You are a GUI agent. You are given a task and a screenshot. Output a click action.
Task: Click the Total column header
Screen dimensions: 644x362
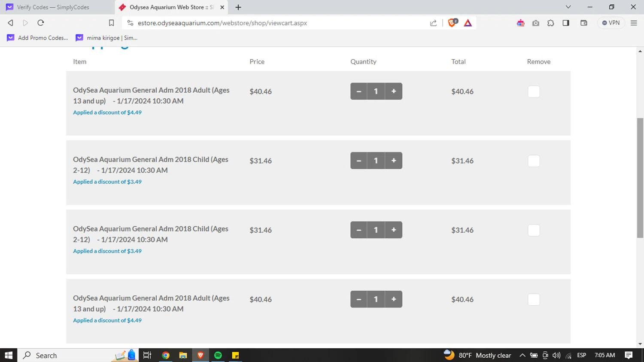point(458,61)
